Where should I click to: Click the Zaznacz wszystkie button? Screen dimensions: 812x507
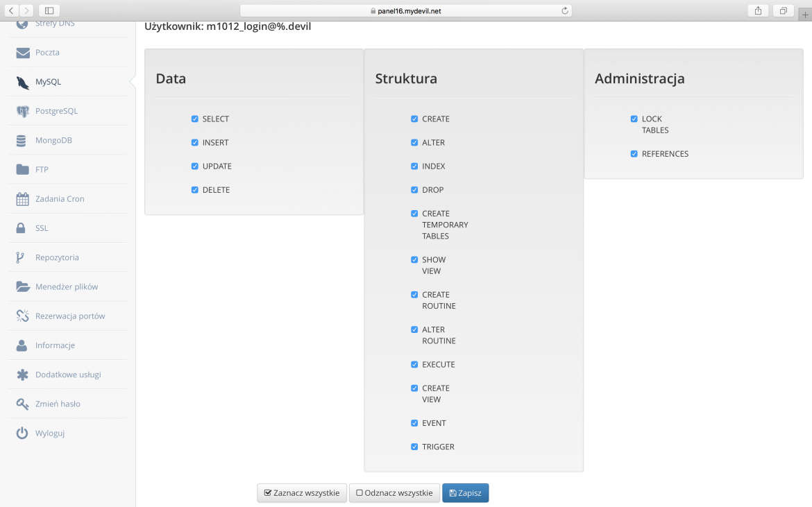(301, 492)
